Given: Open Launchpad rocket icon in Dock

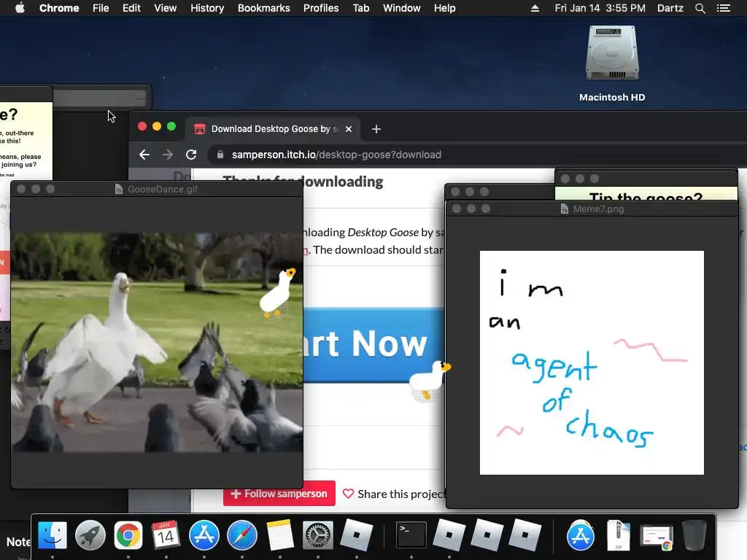Looking at the screenshot, I should point(90,535).
